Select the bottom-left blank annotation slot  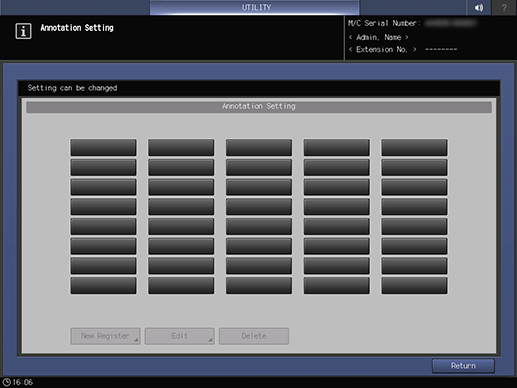pyautogui.click(x=103, y=286)
